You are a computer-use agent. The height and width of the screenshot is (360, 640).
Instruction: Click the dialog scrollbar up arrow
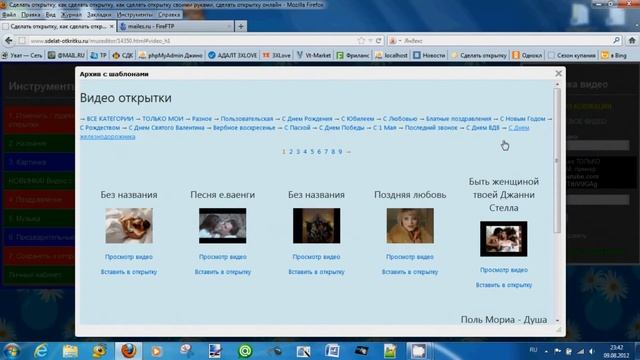[557, 84]
